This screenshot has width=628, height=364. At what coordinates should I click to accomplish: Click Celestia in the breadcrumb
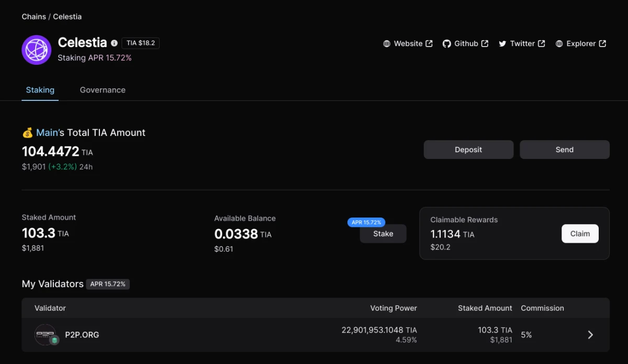tap(68, 17)
